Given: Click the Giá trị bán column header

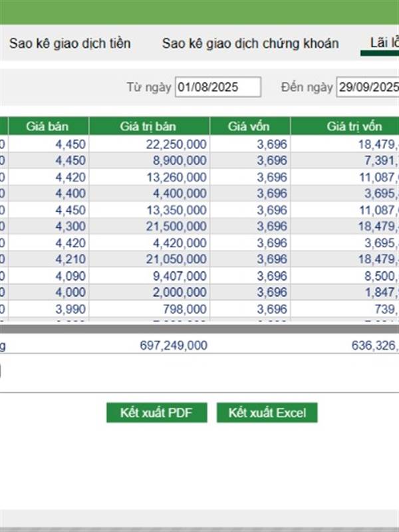Looking at the screenshot, I should point(149,126).
